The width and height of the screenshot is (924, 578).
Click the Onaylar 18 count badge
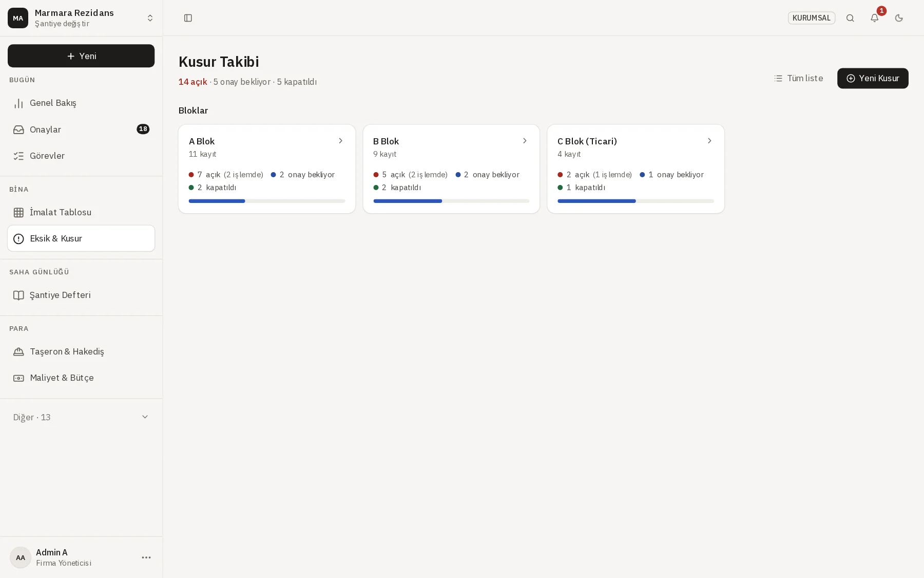(x=143, y=129)
